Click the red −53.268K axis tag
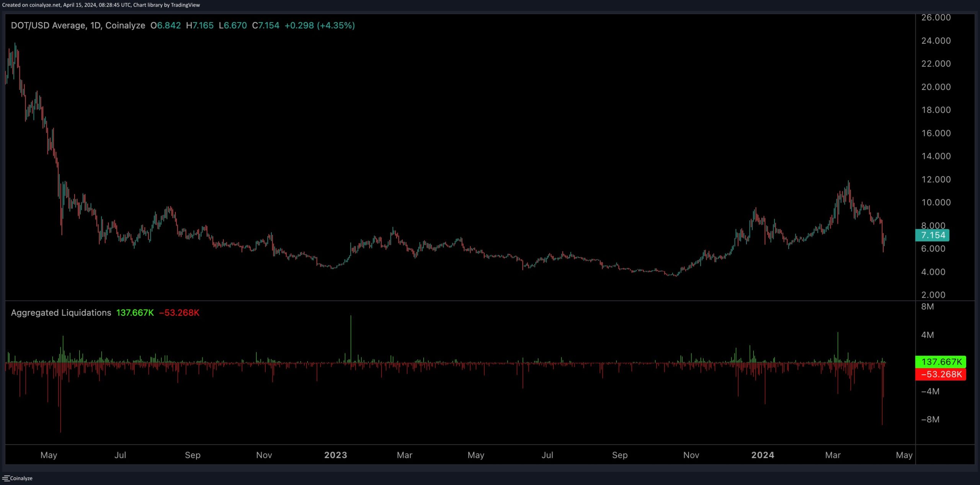980x485 pixels. (941, 374)
